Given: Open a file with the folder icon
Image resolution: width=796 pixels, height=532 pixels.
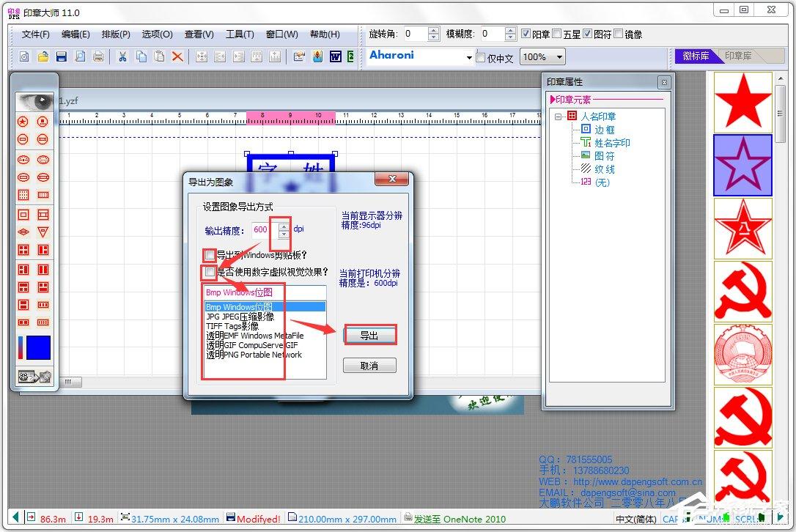Looking at the screenshot, I should pyautogui.click(x=43, y=56).
